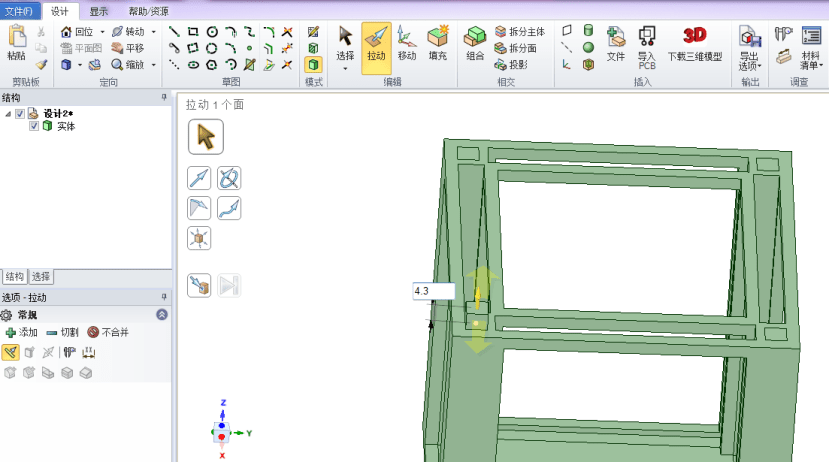Click the Z axis on orientation triad

[223, 407]
